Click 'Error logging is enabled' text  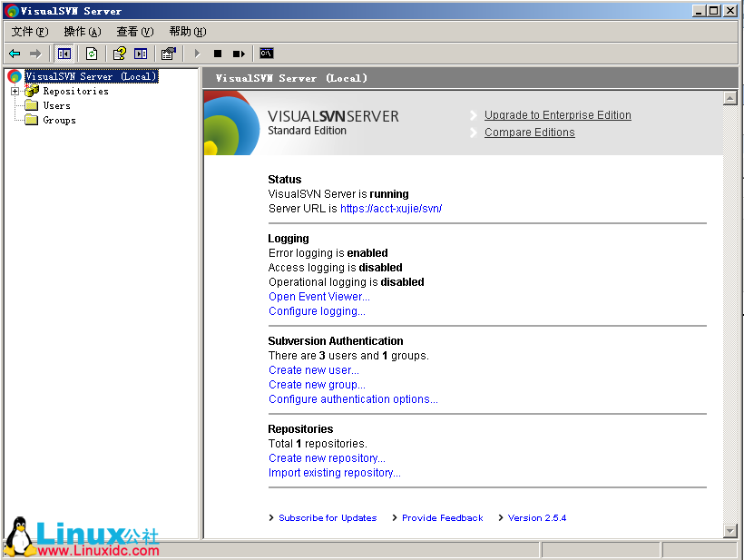tap(328, 253)
